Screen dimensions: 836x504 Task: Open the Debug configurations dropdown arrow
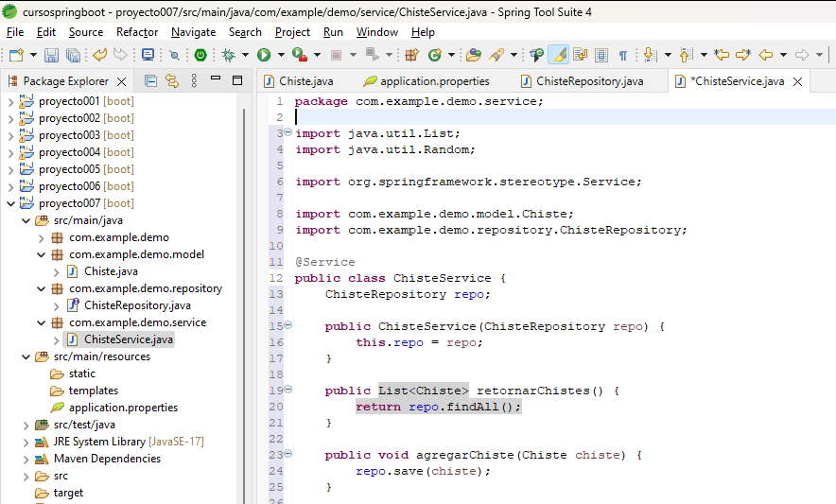(245, 55)
